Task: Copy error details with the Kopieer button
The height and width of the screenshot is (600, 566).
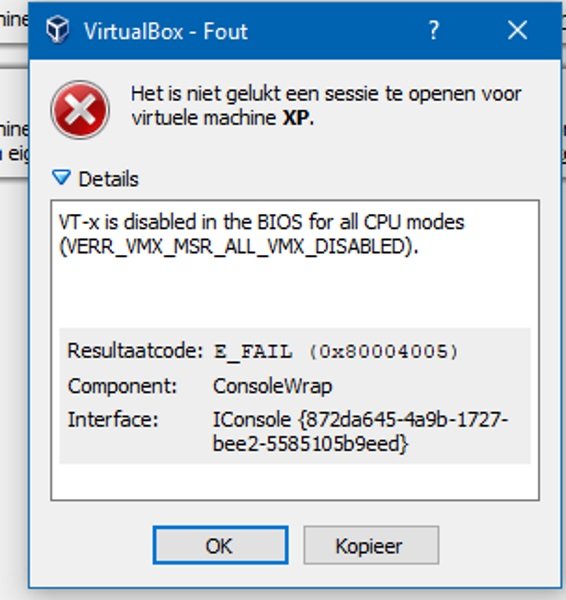Action: point(371,545)
